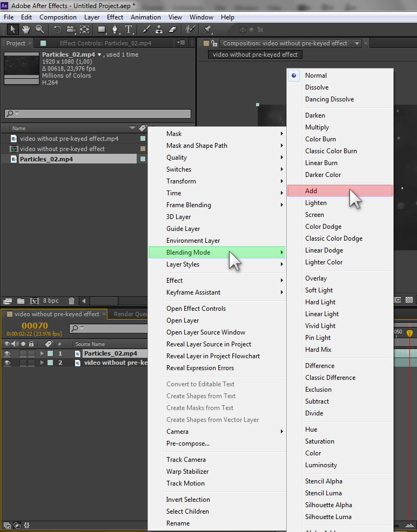417x532 pixels.
Task: Open the Effect menu in menu bar
Action: click(115, 17)
